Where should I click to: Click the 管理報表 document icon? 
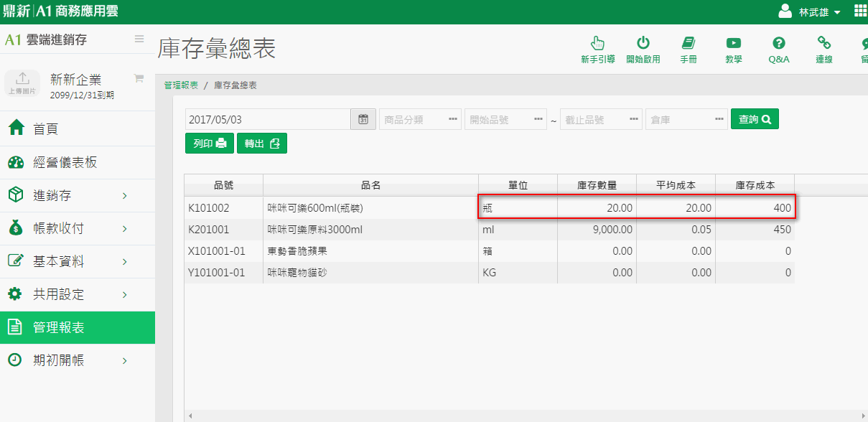pos(15,327)
